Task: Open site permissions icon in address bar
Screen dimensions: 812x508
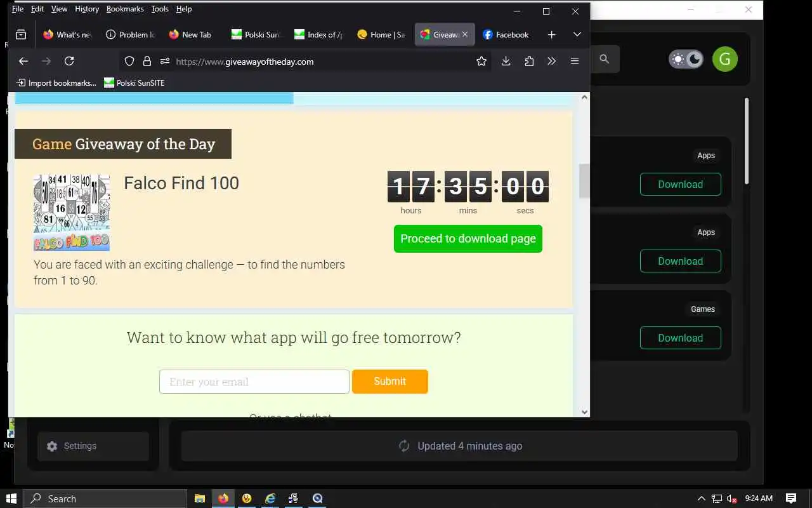Action: (165, 61)
